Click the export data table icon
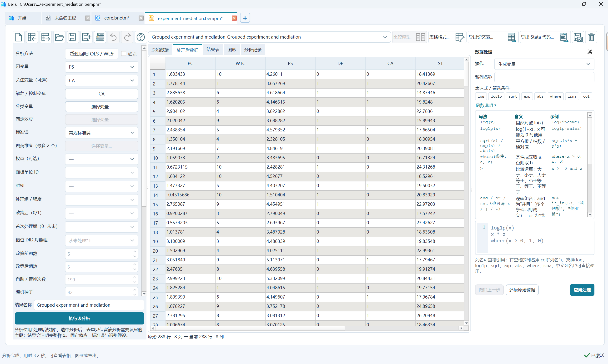Screen dimensions: 608x364 [x=45, y=37]
